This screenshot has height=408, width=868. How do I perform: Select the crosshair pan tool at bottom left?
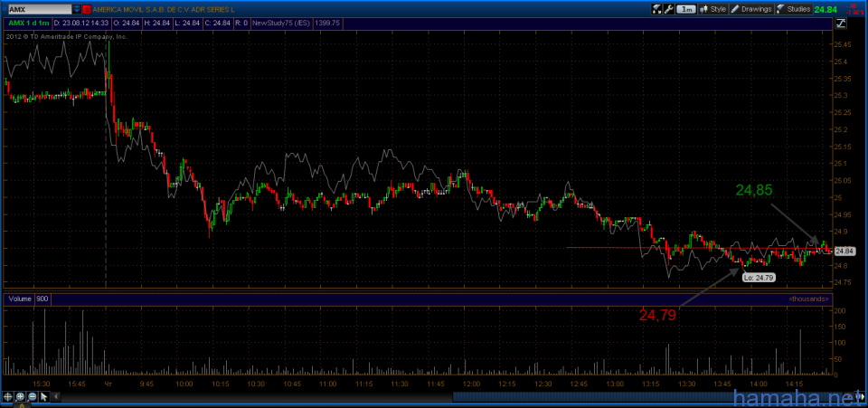click(x=9, y=396)
